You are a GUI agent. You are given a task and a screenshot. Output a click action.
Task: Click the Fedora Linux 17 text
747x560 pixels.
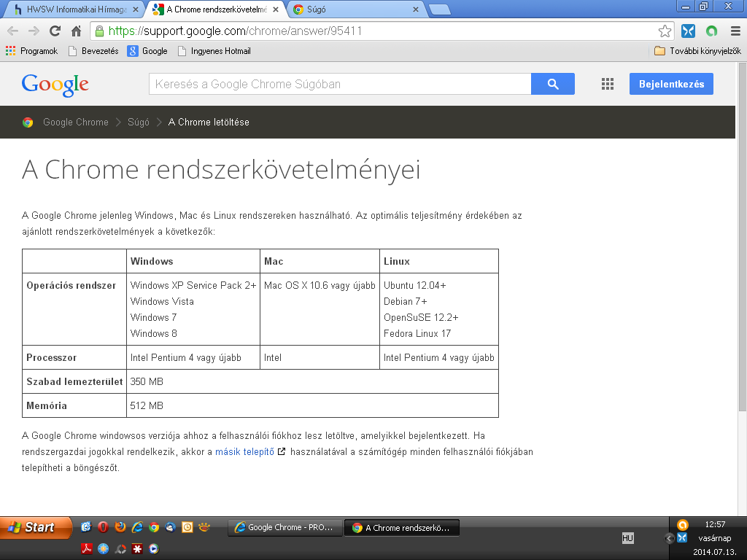click(417, 333)
